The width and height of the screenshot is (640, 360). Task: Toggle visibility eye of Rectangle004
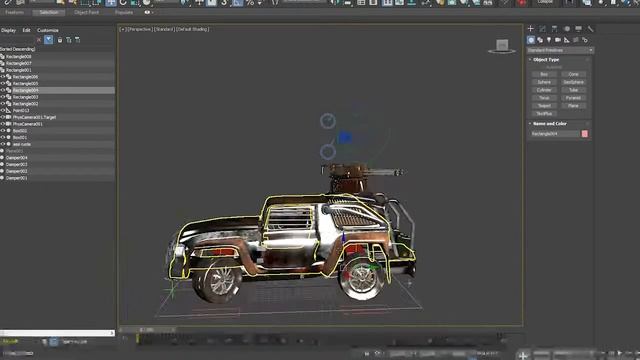coord(3,90)
